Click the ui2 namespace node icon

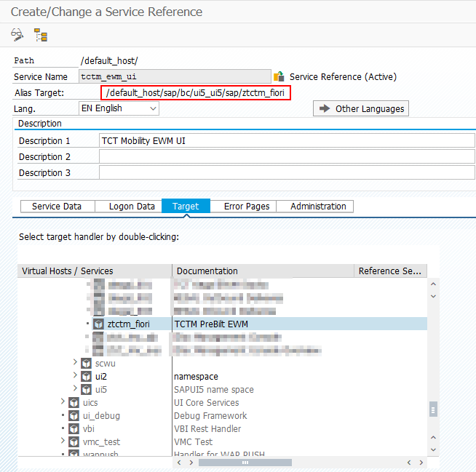pyautogui.click(x=86, y=376)
